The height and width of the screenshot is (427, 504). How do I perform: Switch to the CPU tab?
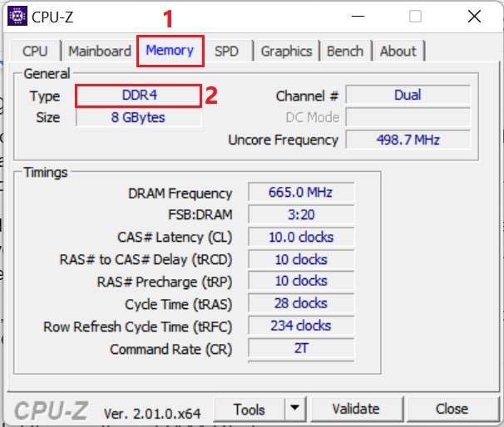click(35, 51)
